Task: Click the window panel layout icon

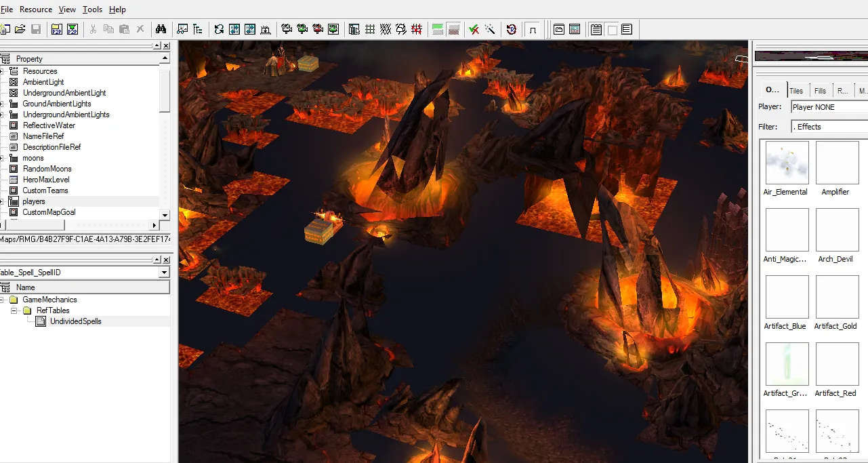Action: coord(559,29)
